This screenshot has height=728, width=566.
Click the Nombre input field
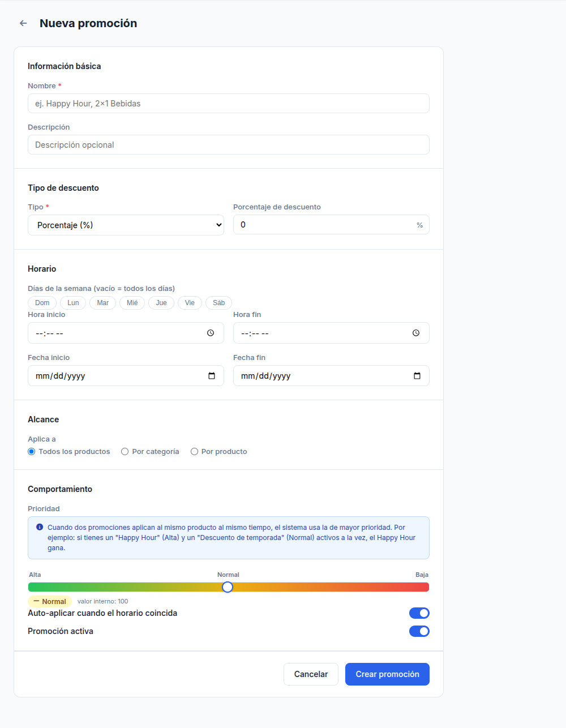pyautogui.click(x=229, y=104)
